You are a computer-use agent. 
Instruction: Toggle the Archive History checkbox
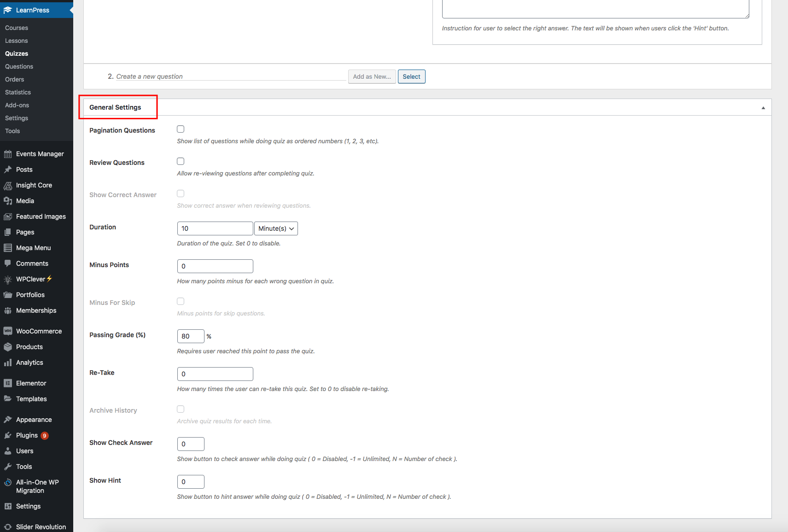coord(181,409)
